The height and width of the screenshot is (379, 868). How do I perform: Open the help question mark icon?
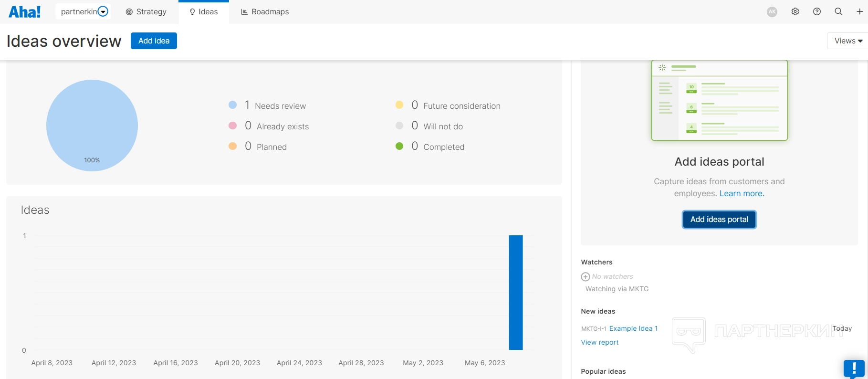point(817,12)
